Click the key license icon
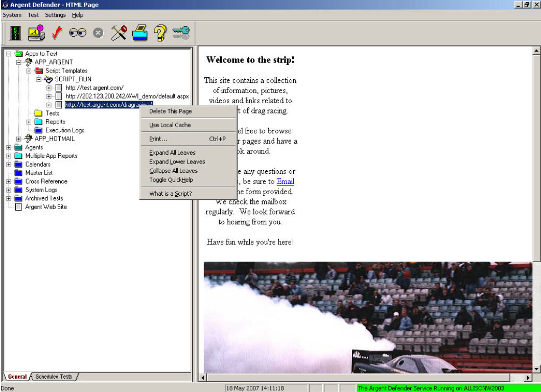The height and width of the screenshot is (392, 541). pos(181,33)
